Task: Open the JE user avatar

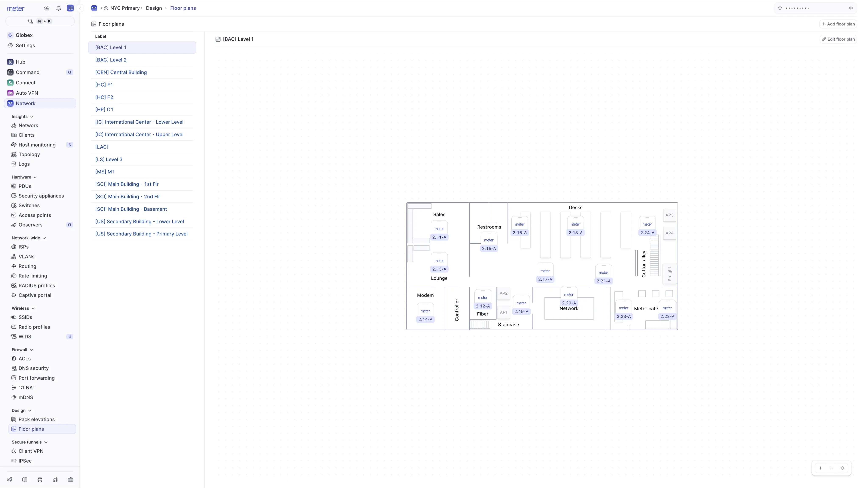Action: point(70,8)
